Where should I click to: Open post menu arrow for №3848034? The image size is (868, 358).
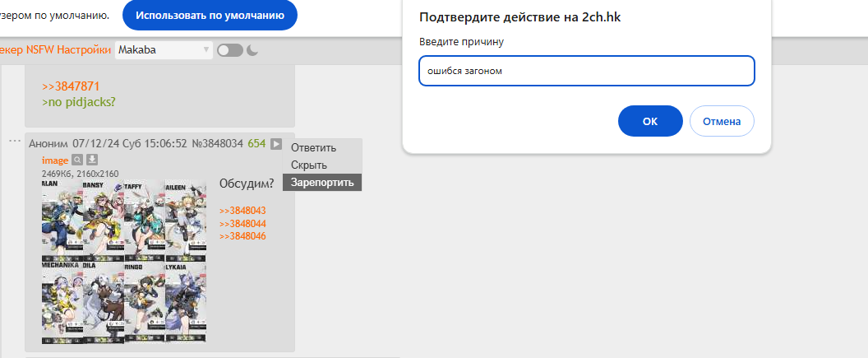[275, 144]
